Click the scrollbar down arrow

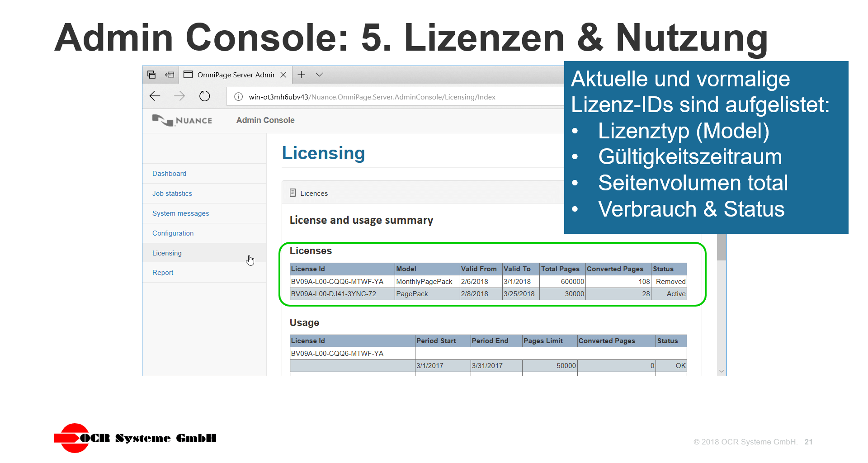pyautogui.click(x=722, y=370)
